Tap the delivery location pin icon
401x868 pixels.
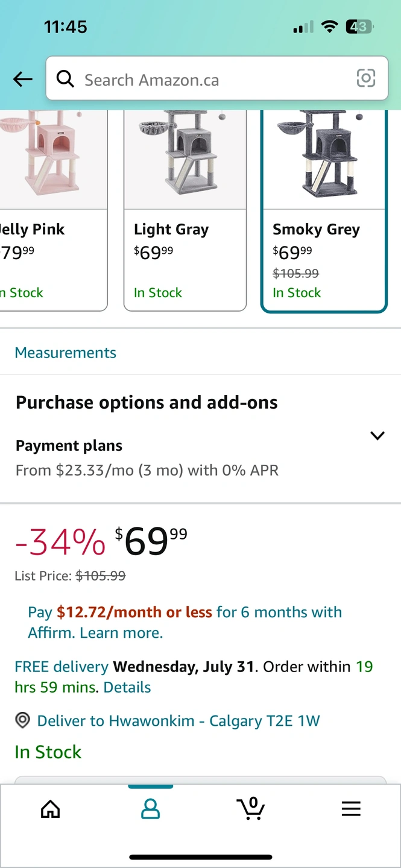coord(23,720)
